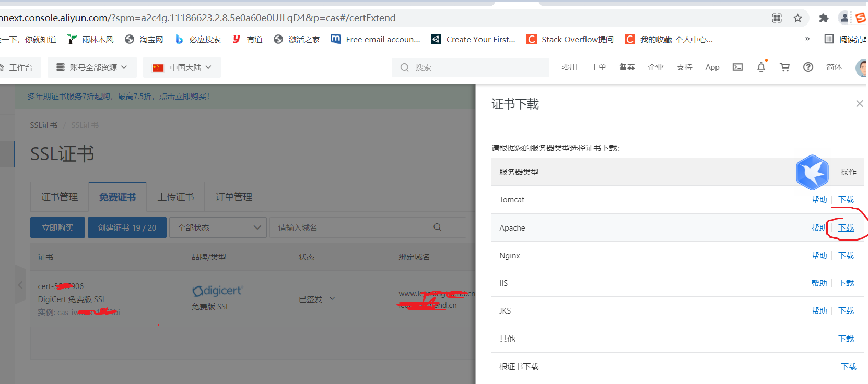
Task: Open the Stack Overflow提问 bookmark
Action: [570, 39]
